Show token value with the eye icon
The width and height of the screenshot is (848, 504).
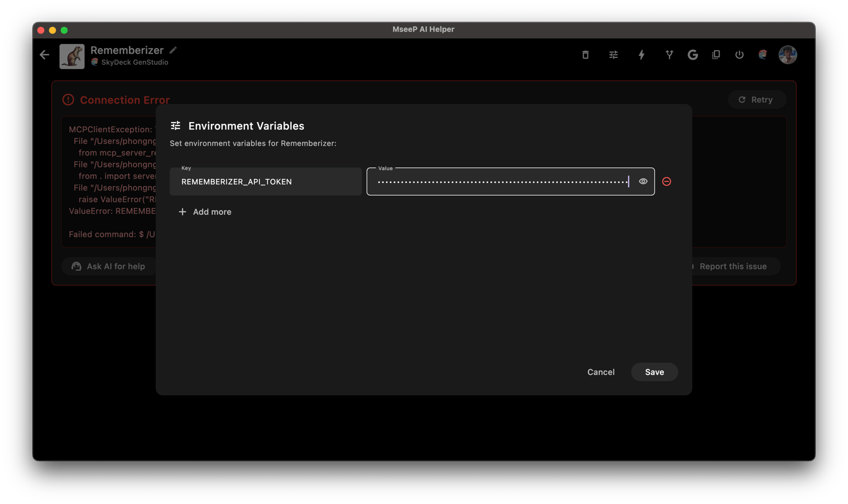(643, 181)
